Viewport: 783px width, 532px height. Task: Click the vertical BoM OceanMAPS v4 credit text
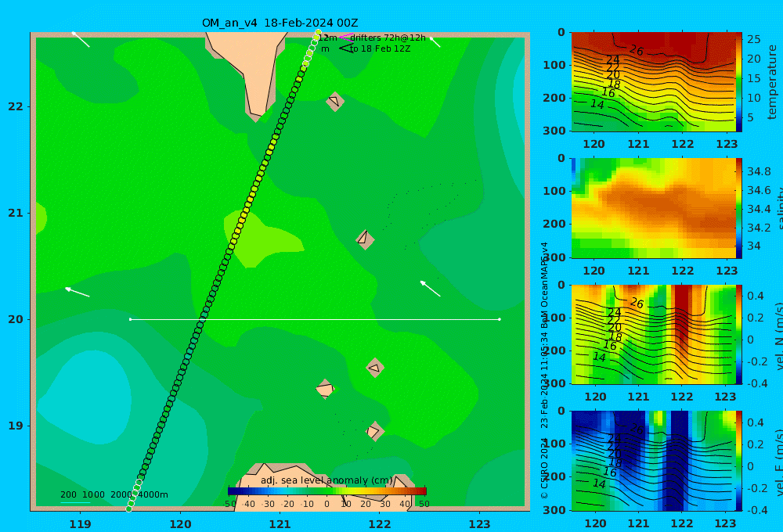point(544,285)
